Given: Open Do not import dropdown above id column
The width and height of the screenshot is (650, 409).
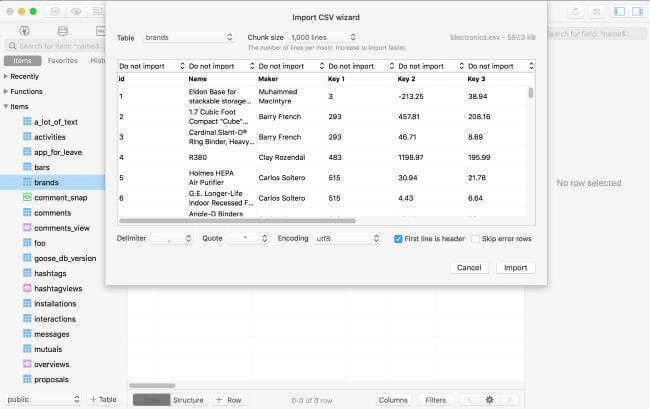Looking at the screenshot, I should pyautogui.click(x=152, y=66).
